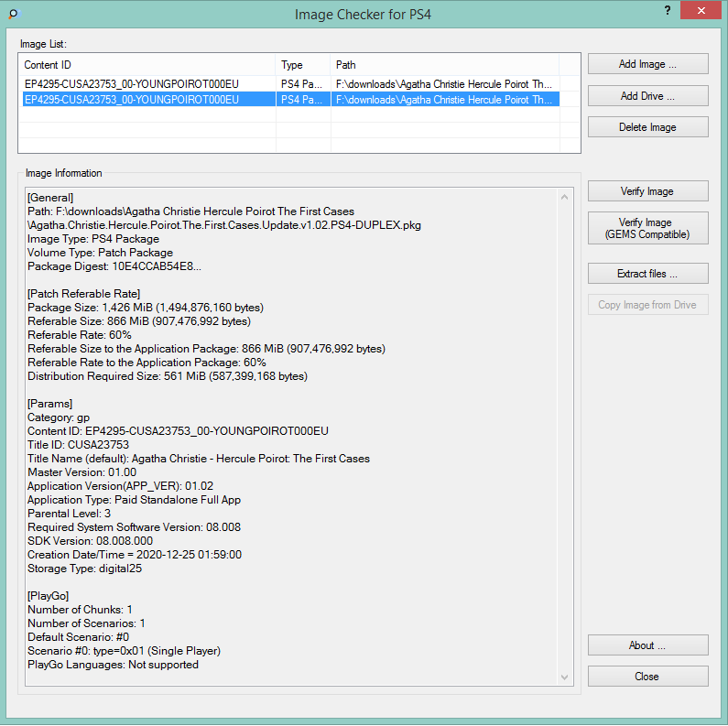Select the first unhighlighted image list row
This screenshot has height=726, width=728.
[290, 84]
